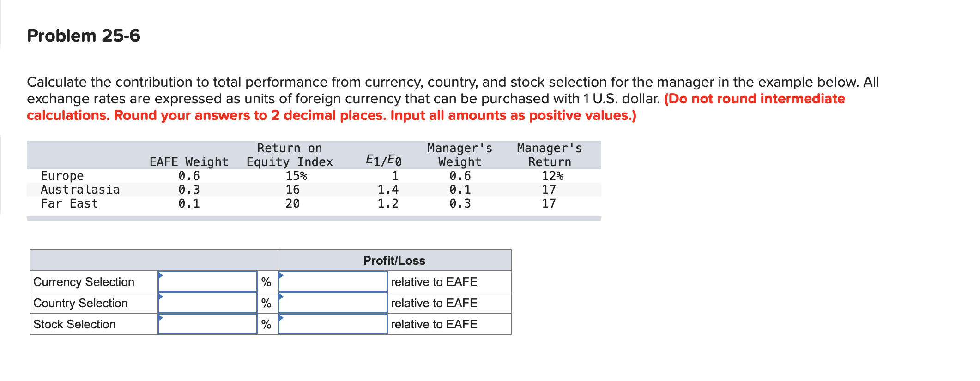Click the Country Selection Profit/Loss input field
The image size is (980, 381).
[x=333, y=303]
